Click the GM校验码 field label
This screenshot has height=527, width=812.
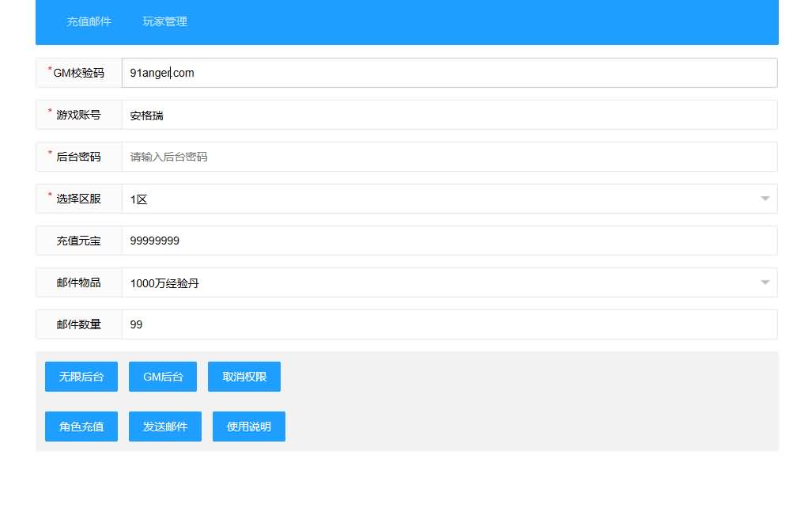pos(78,73)
